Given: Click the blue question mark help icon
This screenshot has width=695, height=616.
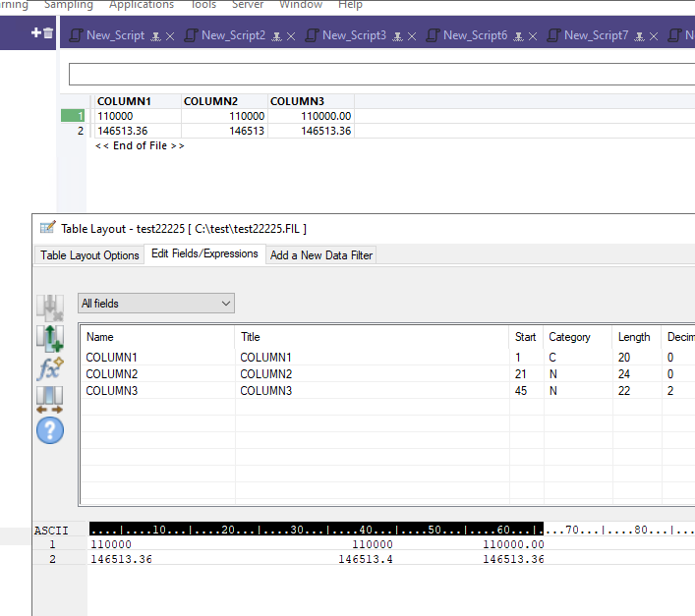Looking at the screenshot, I should click(50, 430).
